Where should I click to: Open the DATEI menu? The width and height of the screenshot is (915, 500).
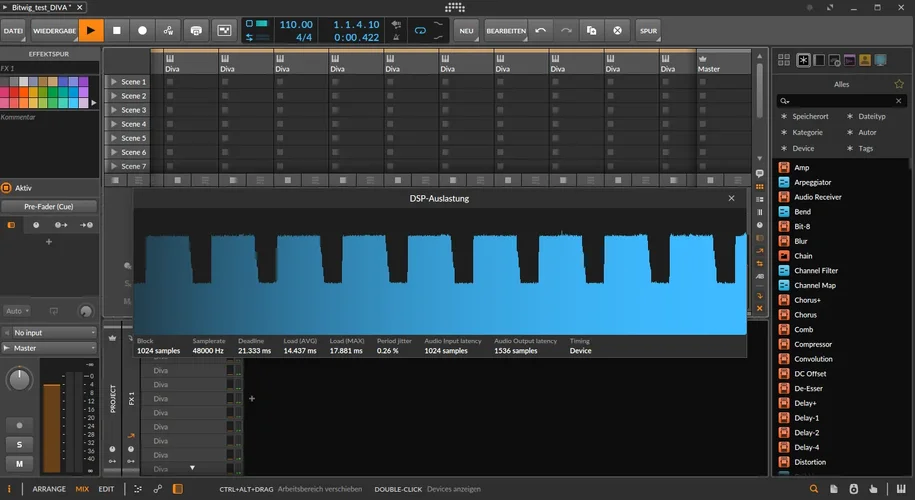(13, 30)
